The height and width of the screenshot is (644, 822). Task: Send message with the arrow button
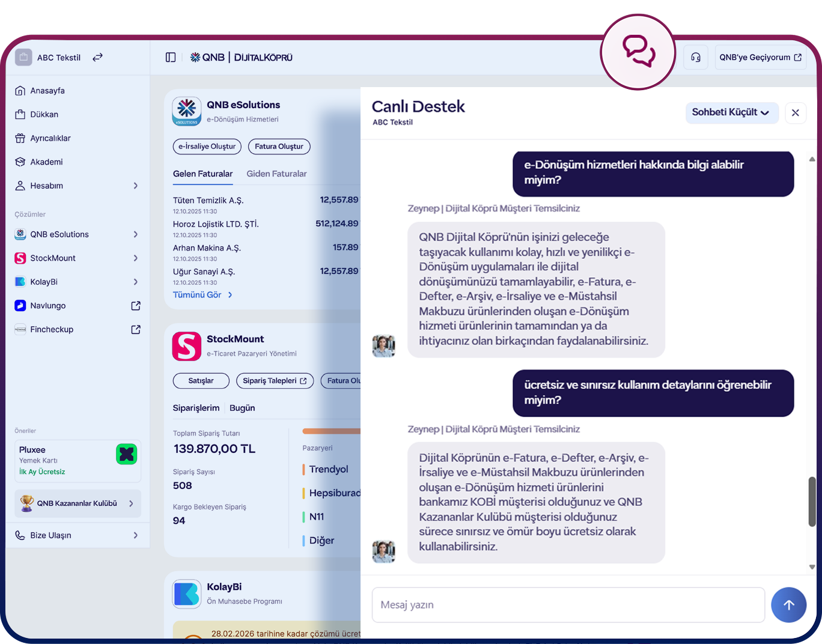tap(788, 604)
